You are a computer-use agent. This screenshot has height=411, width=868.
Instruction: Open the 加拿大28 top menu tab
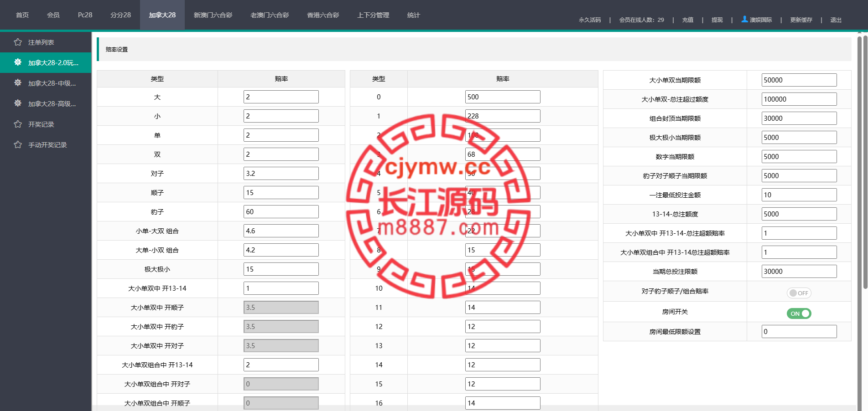162,15
